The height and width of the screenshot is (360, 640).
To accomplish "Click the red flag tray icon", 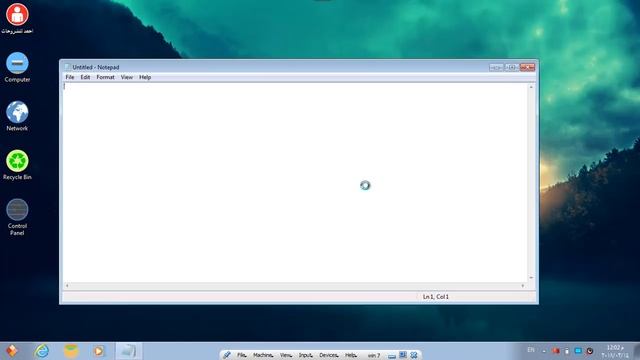I will (556, 351).
